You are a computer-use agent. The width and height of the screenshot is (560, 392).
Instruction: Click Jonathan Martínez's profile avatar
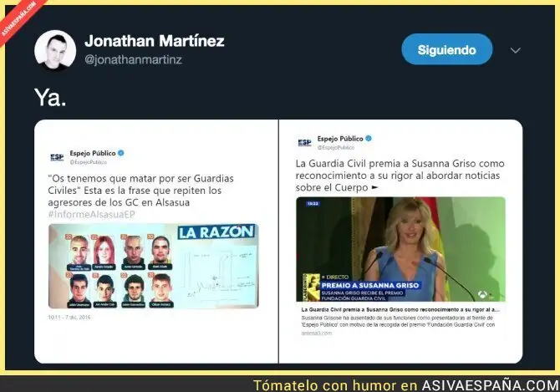(x=55, y=50)
